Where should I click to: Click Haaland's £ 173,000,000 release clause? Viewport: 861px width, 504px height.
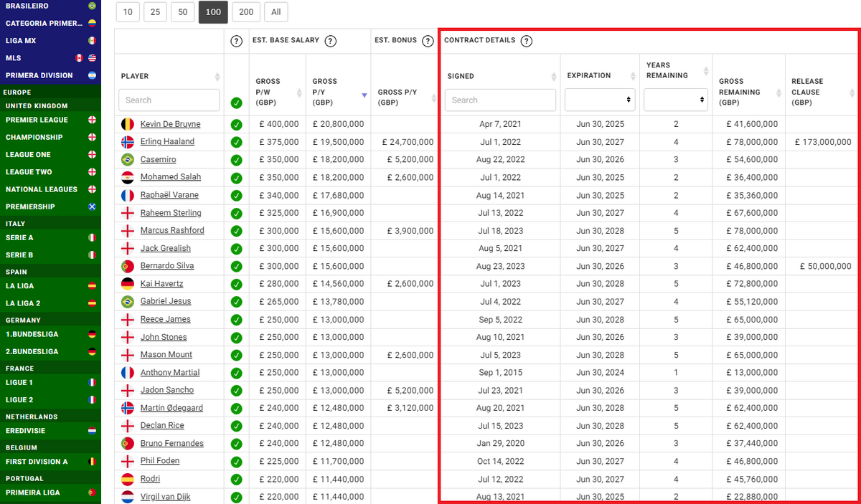(x=823, y=142)
